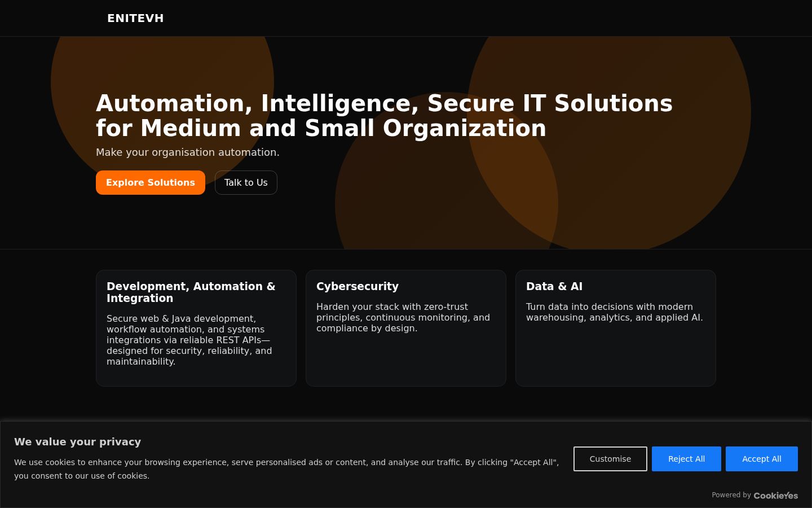Viewport: 812px width, 508px height.
Task: Select the Cybersecurity card heading
Action: 358,286
